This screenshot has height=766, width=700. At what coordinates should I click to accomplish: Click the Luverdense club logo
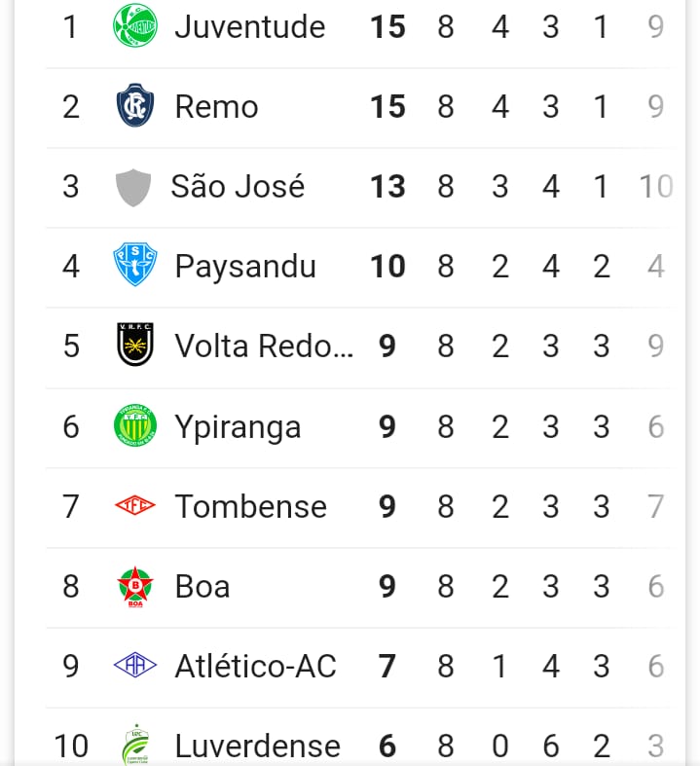click(x=134, y=746)
